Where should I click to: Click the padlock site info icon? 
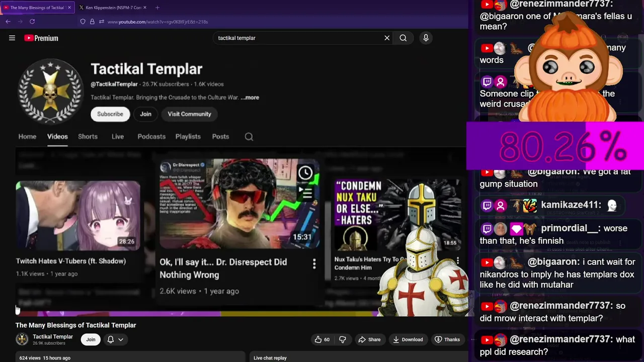pos(92,22)
